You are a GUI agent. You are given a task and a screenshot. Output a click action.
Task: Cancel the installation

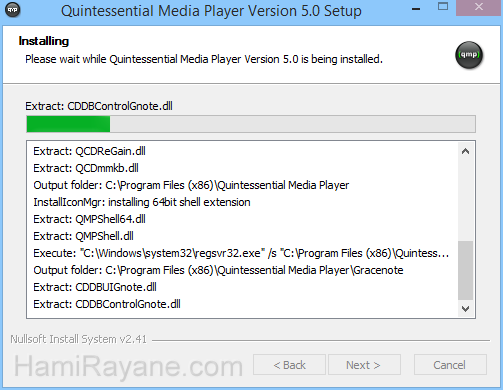[x=450, y=365]
